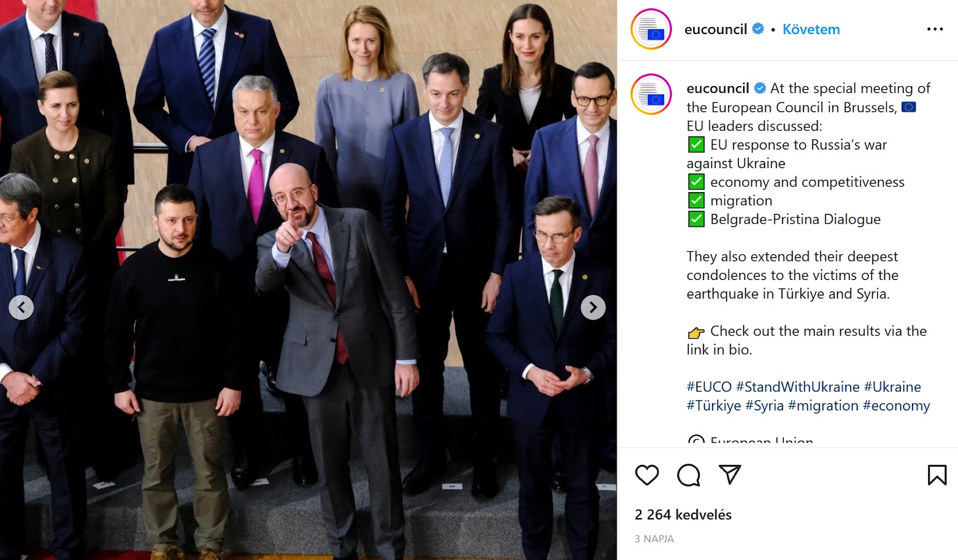
Task: Click the Követem following button
Action: (811, 29)
